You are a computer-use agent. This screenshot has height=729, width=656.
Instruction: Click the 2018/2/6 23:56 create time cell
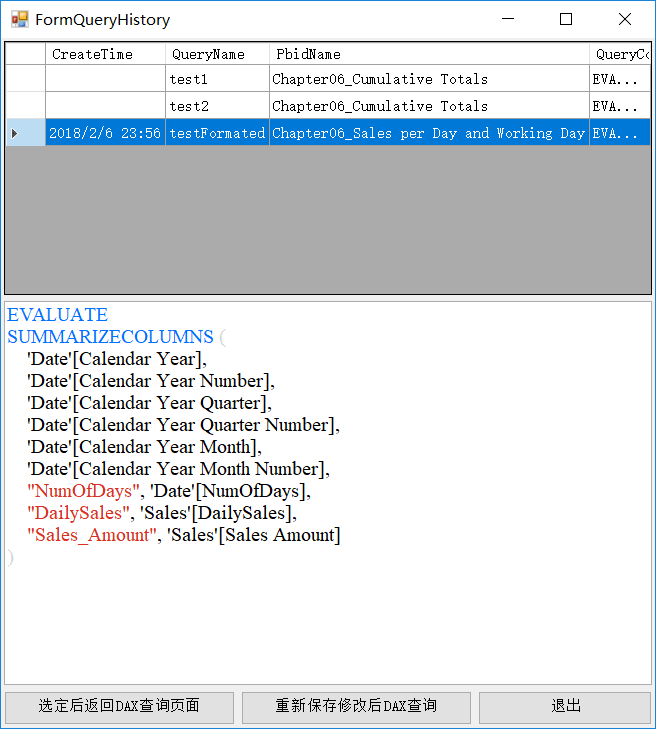pos(106,133)
